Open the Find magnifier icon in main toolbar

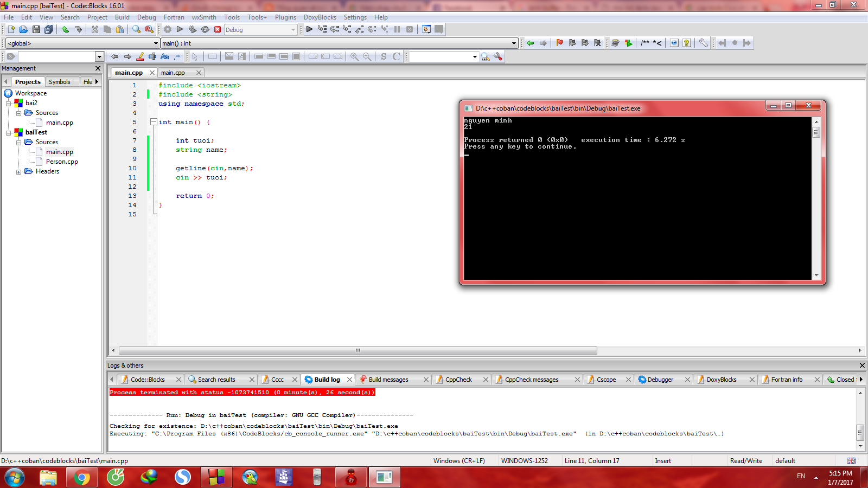click(136, 29)
